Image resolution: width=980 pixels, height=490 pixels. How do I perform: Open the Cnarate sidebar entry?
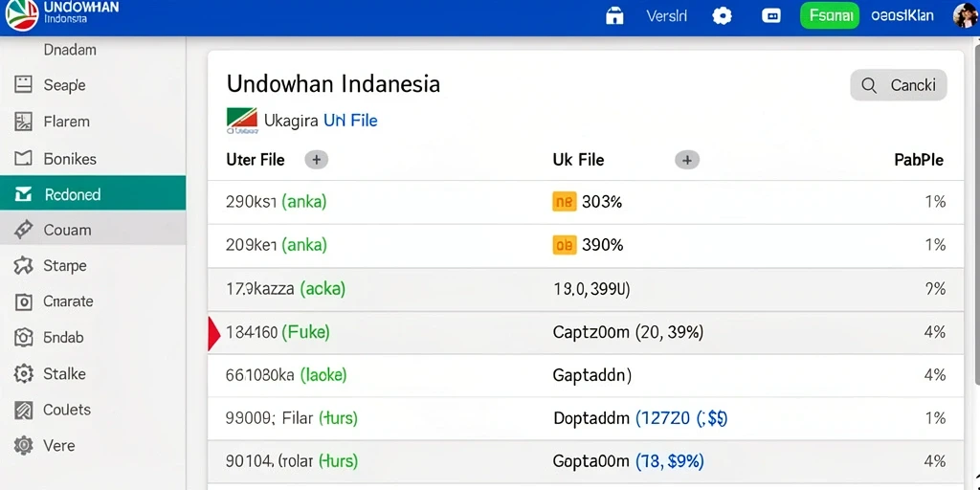point(93,301)
